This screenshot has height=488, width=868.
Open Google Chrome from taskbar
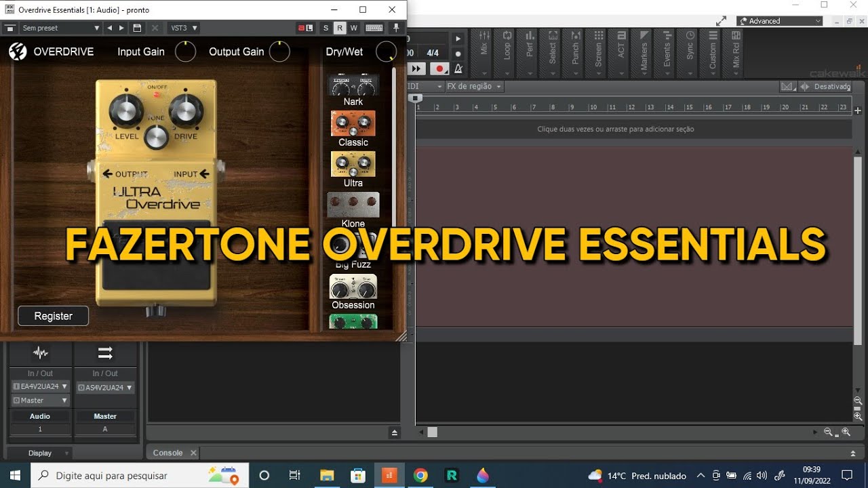click(x=420, y=475)
